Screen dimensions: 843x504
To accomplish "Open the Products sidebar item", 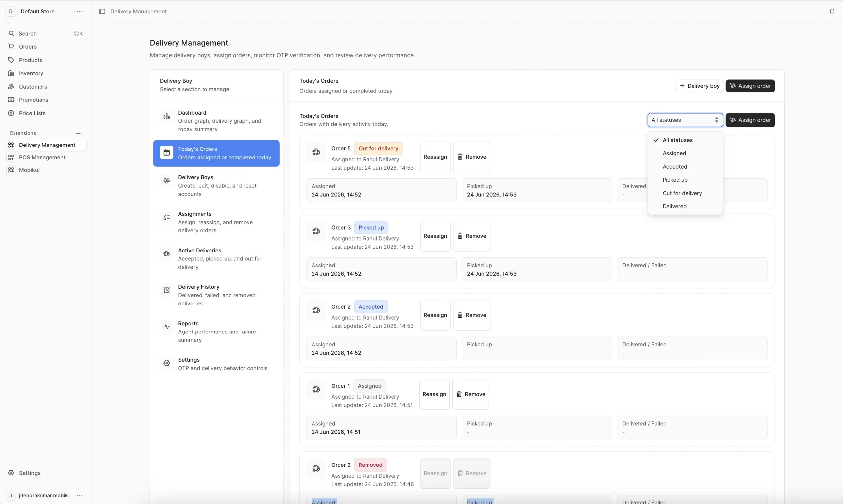I will tap(45, 60).
